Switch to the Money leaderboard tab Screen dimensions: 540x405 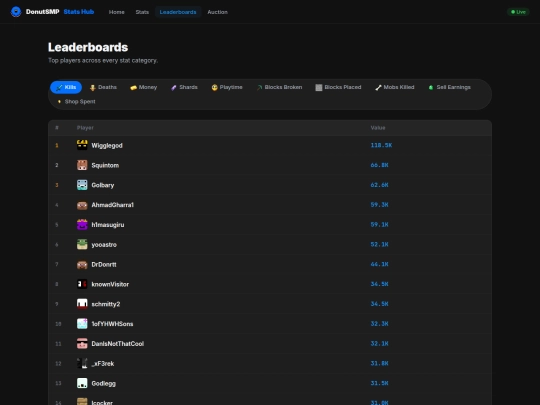(x=144, y=87)
